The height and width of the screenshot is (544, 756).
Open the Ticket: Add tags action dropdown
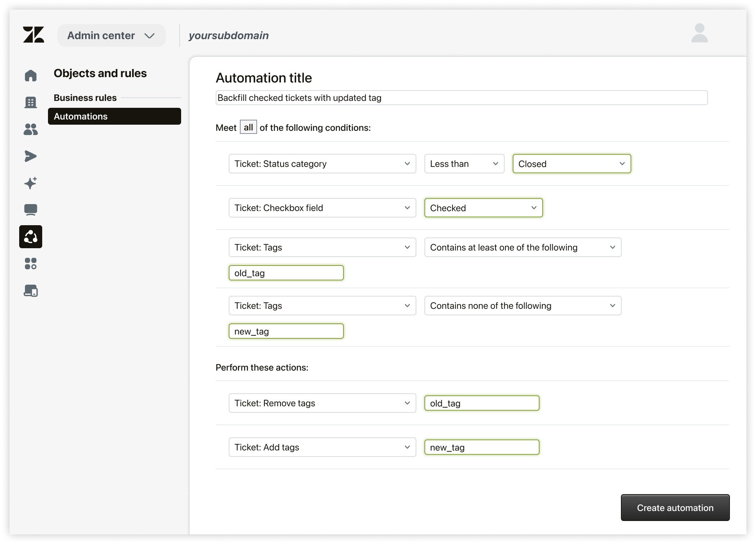tap(322, 447)
